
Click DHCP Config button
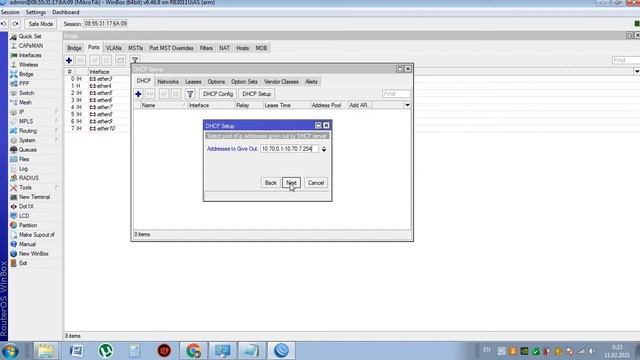[218, 94]
